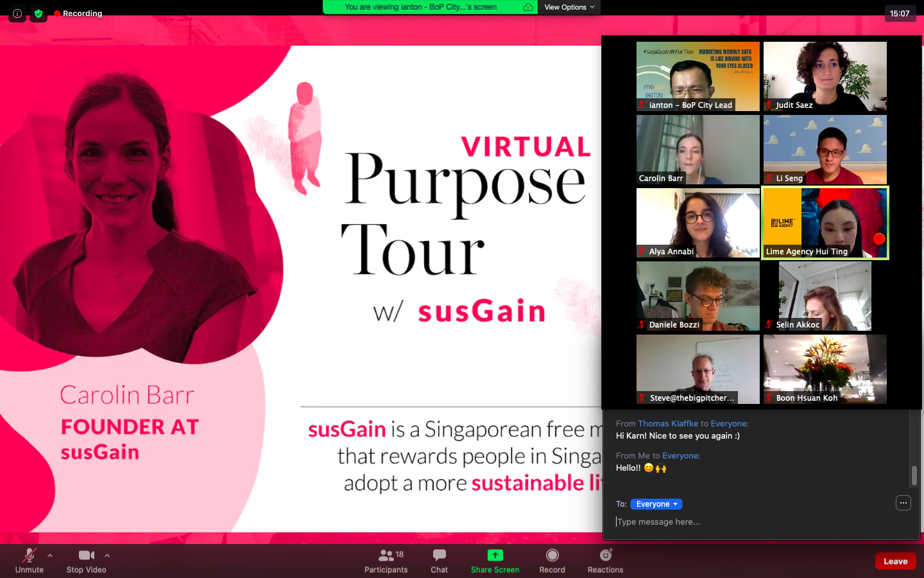Select Alya Annabi's video tile

pos(698,223)
